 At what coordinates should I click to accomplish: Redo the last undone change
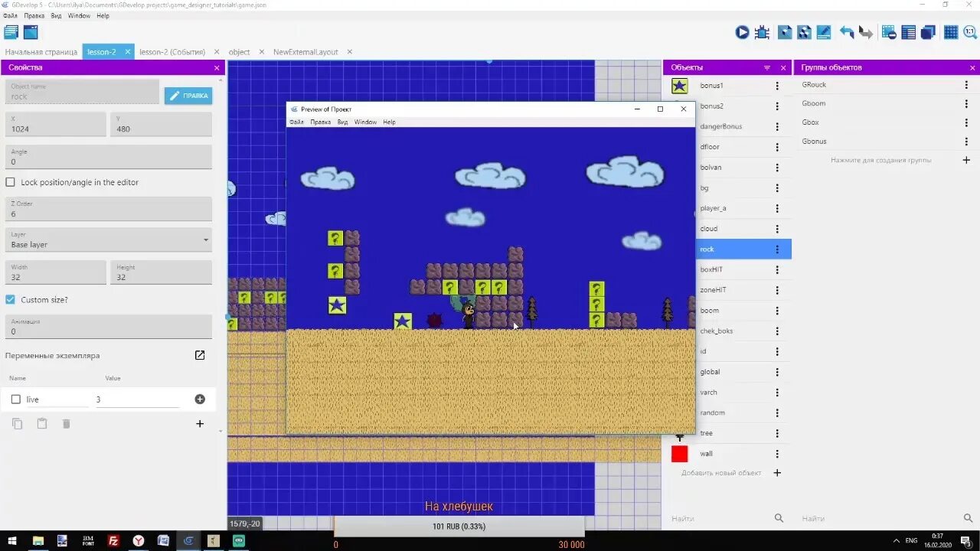(865, 32)
